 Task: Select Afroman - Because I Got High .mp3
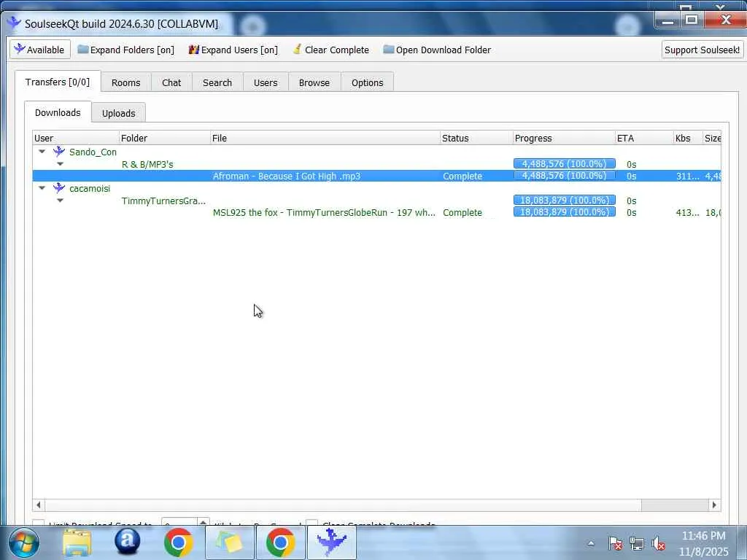[286, 176]
